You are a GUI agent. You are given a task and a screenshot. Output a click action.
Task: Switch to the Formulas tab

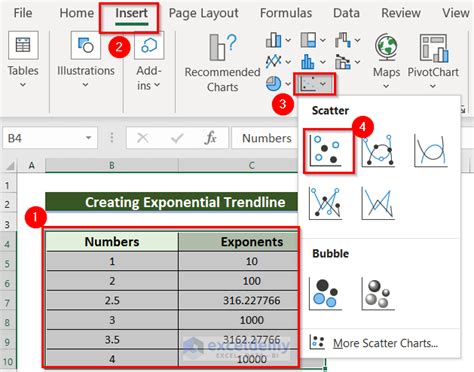(x=286, y=13)
